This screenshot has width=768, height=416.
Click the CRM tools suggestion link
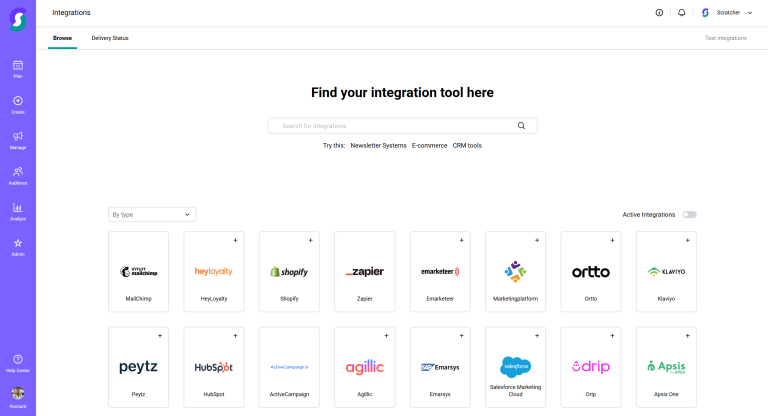(x=467, y=145)
